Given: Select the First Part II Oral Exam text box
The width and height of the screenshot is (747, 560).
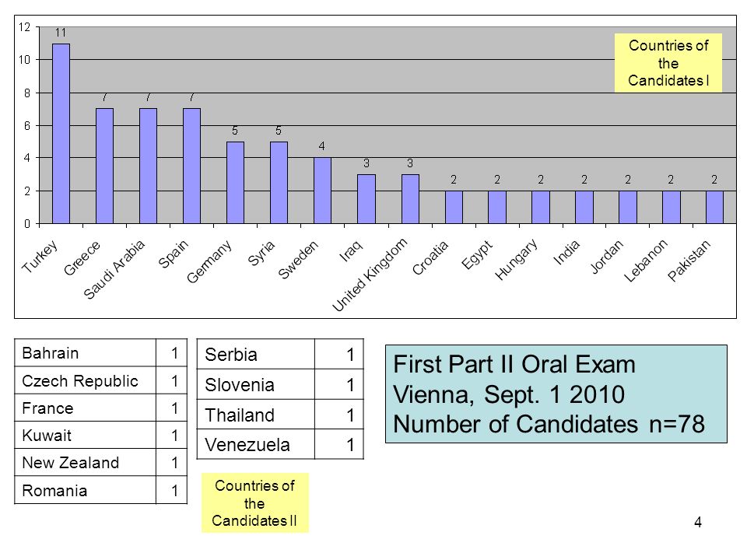Looking at the screenshot, I should tap(556, 394).
